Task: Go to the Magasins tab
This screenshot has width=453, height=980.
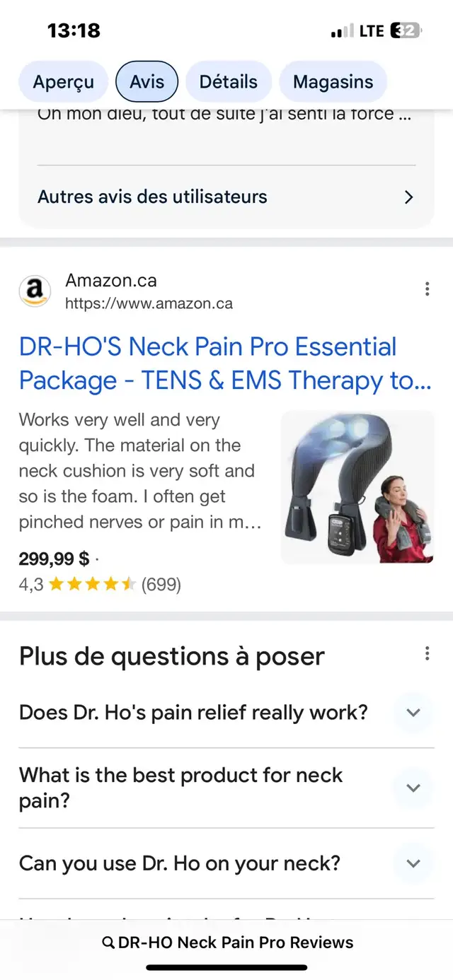Action: pyautogui.click(x=333, y=82)
